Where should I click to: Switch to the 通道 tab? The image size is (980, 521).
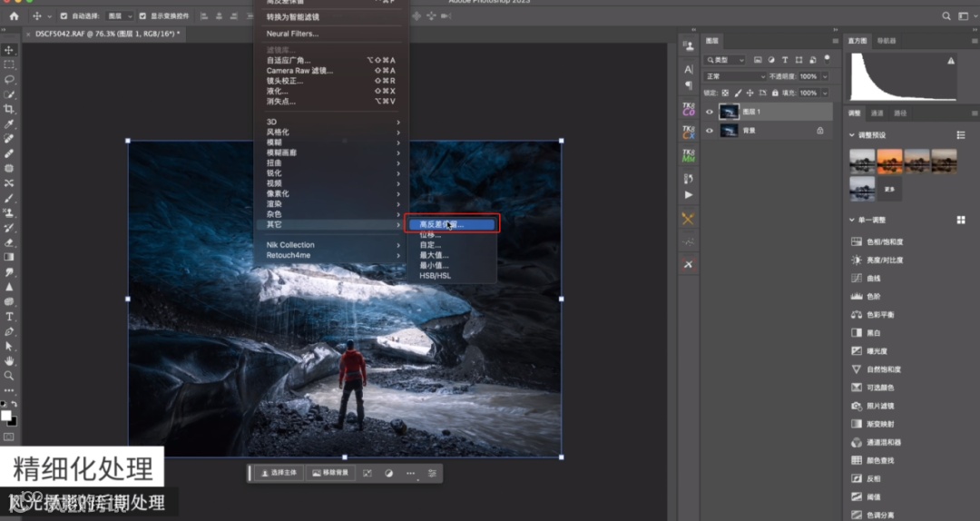877,113
